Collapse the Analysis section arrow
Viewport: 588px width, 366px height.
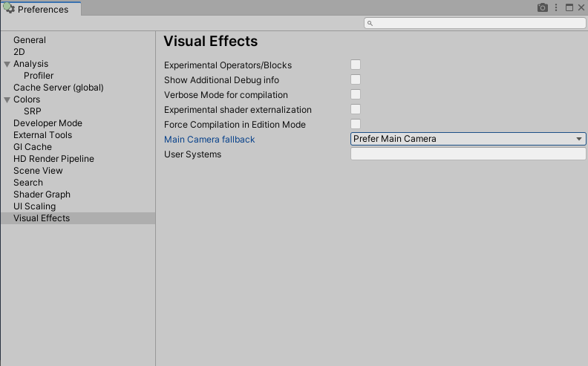(x=7, y=64)
